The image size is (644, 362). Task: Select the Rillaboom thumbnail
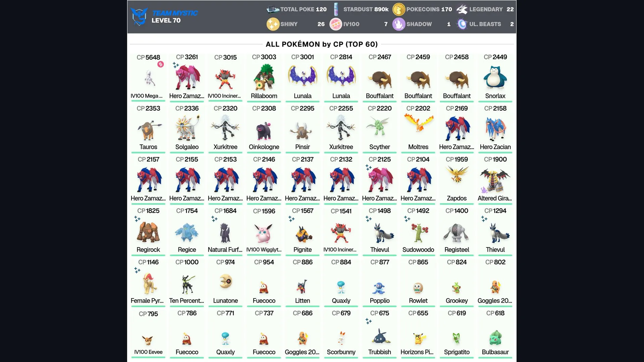click(x=264, y=77)
